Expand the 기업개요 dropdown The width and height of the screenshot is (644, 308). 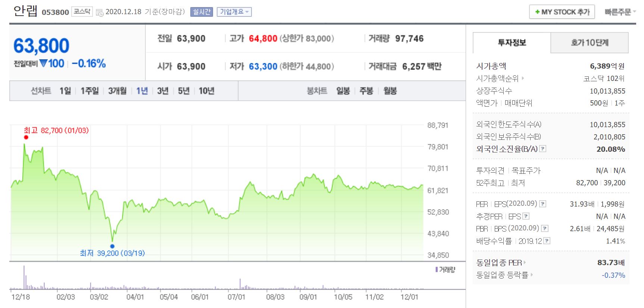234,12
